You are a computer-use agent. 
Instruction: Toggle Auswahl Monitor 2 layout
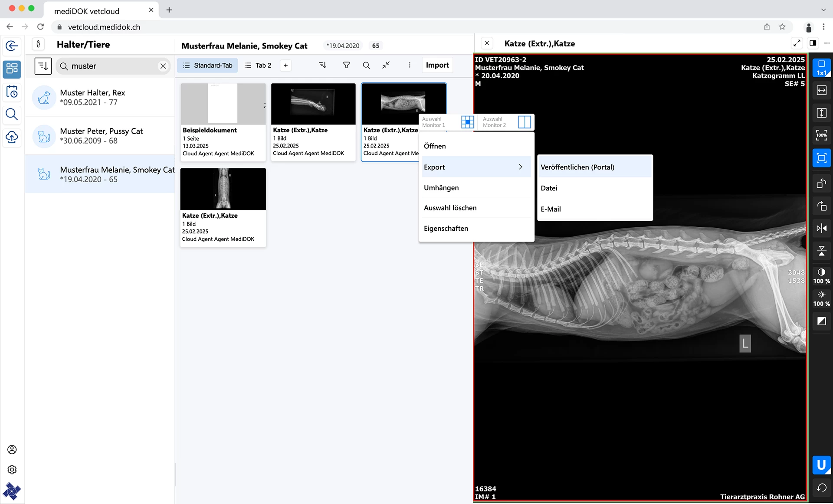524,122
